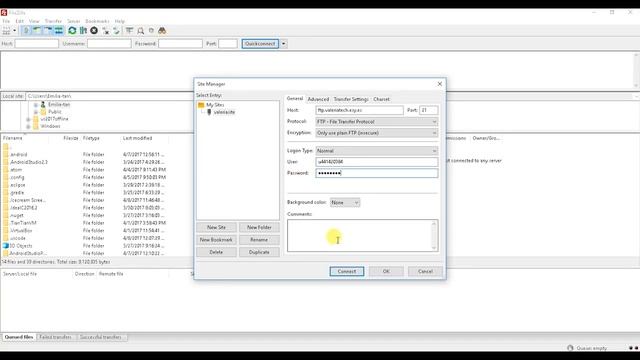Open the Quickconnect history dropdown arrow
Viewport: 640px width, 360px height.
284,44
